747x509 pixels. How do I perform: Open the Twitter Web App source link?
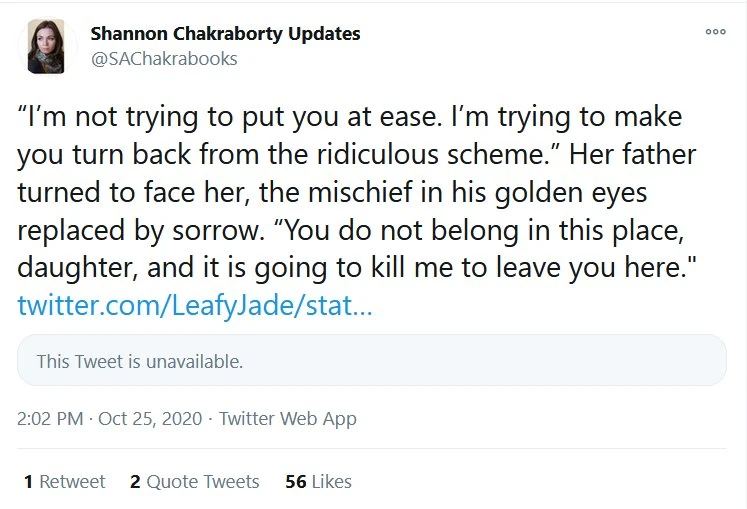coord(288,419)
